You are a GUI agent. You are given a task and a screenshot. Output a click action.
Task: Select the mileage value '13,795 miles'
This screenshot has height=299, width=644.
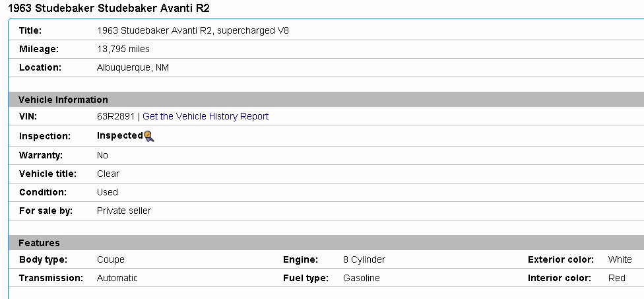[x=123, y=50]
